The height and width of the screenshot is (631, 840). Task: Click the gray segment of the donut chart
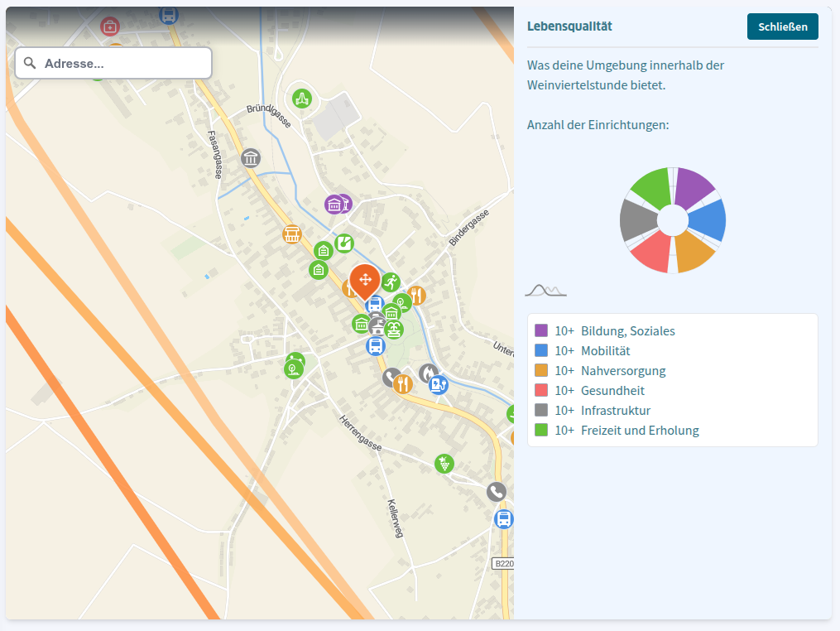(x=636, y=220)
